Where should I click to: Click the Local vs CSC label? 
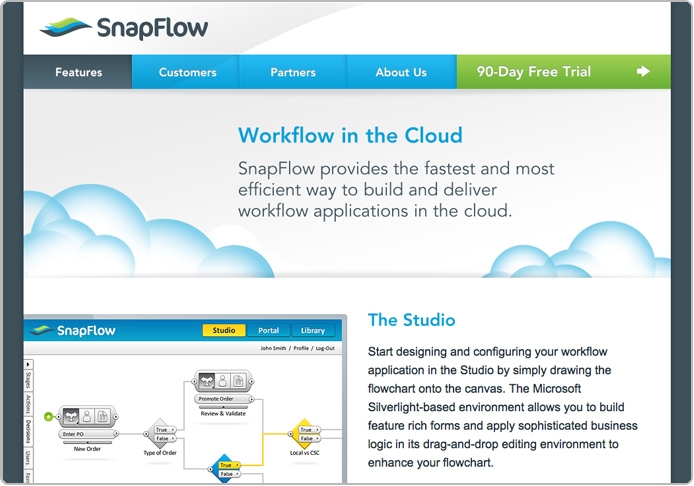point(305,453)
